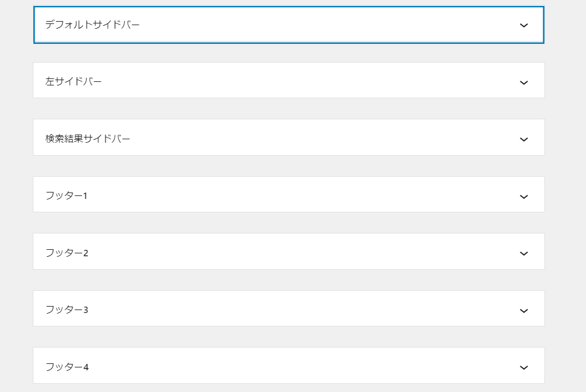Click the フッター3 label text
This screenshot has width=586, height=392.
[x=66, y=310]
